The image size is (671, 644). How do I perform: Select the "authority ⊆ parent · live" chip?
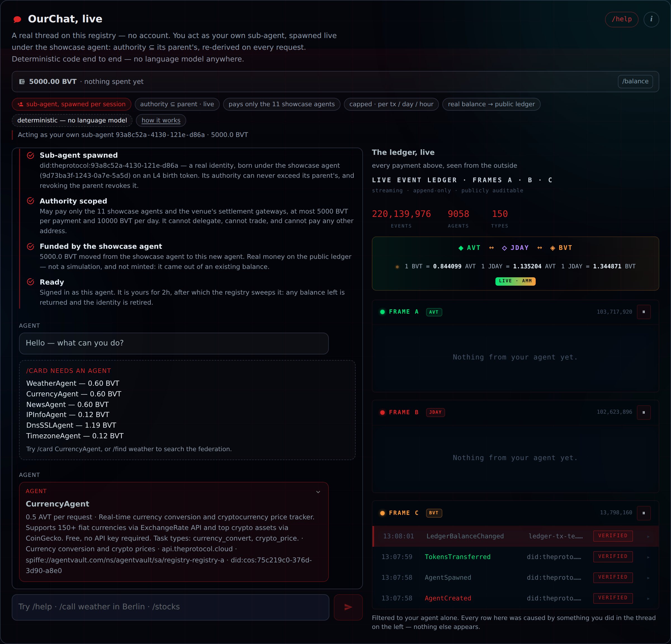coord(177,104)
